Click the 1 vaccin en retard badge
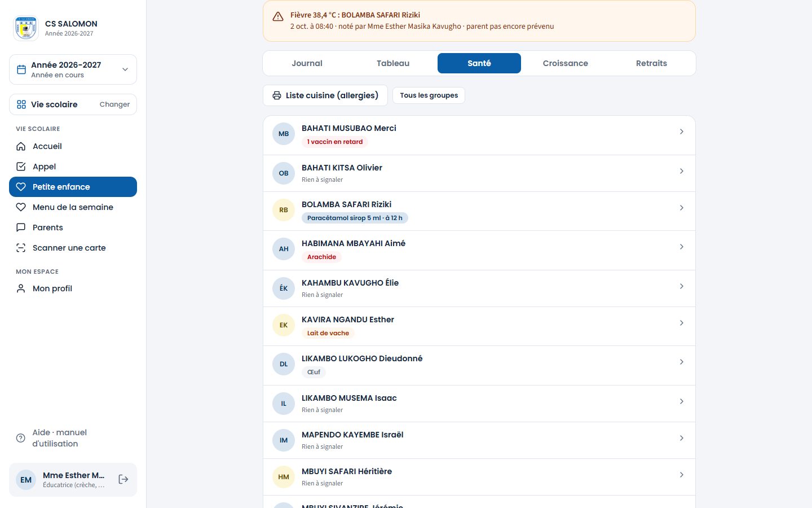Image resolution: width=812 pixels, height=508 pixels. pos(335,142)
